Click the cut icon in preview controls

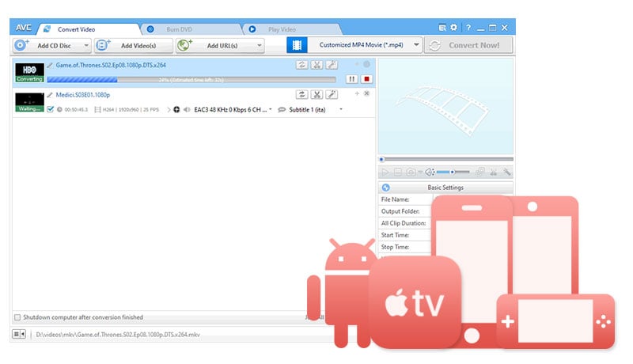(494, 173)
